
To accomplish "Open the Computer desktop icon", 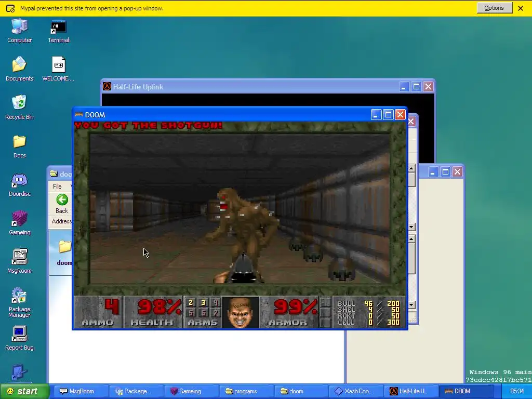I will (19, 31).
